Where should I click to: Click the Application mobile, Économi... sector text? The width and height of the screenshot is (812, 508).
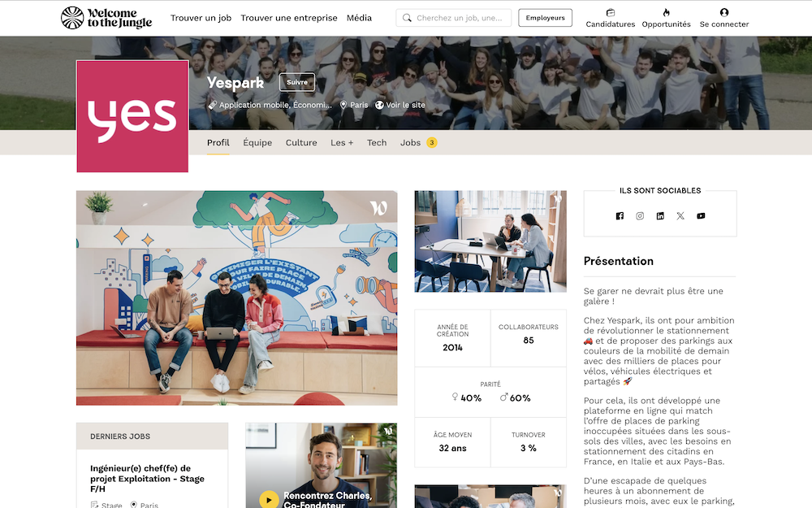[x=275, y=105]
